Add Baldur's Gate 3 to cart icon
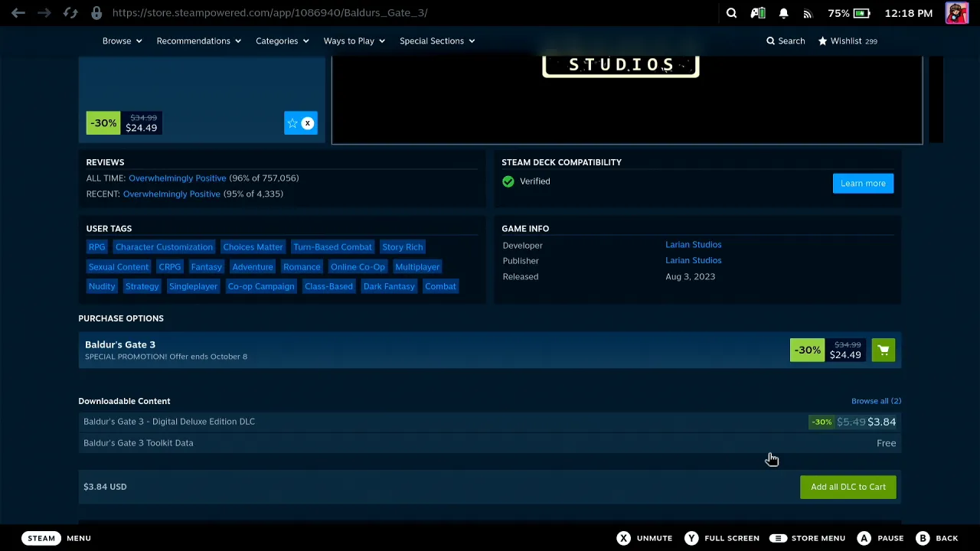 click(884, 350)
